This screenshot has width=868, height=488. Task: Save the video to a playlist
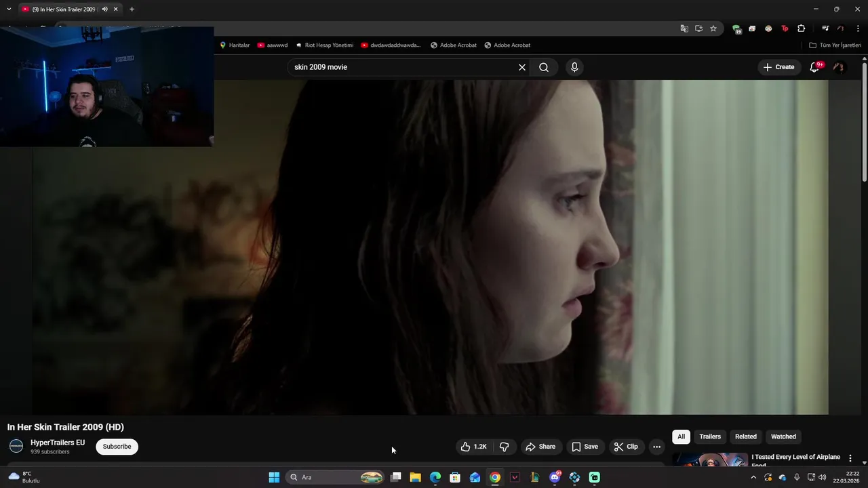[x=585, y=447]
